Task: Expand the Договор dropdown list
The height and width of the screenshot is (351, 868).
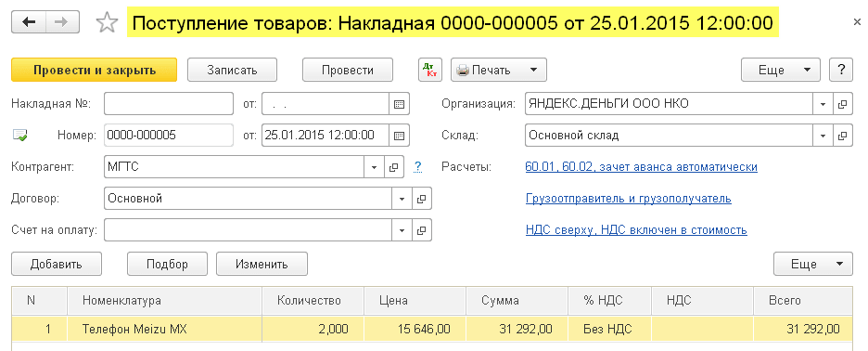Action: 402,198
